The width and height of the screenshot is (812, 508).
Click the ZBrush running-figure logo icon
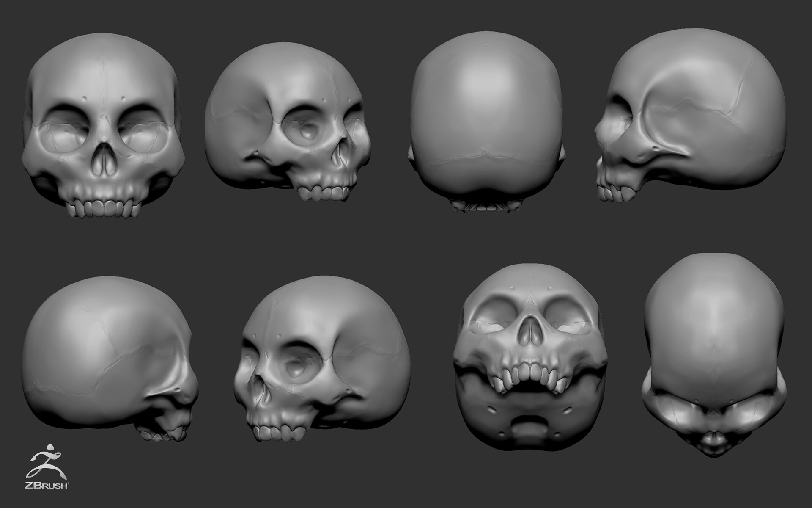[x=47, y=464]
